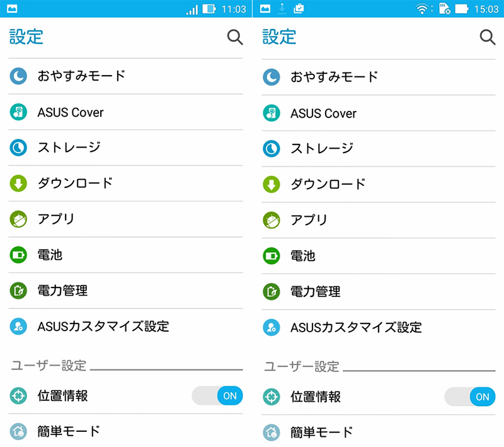Tap ASUSカスタマイズ設定 icon on right screen

(272, 327)
